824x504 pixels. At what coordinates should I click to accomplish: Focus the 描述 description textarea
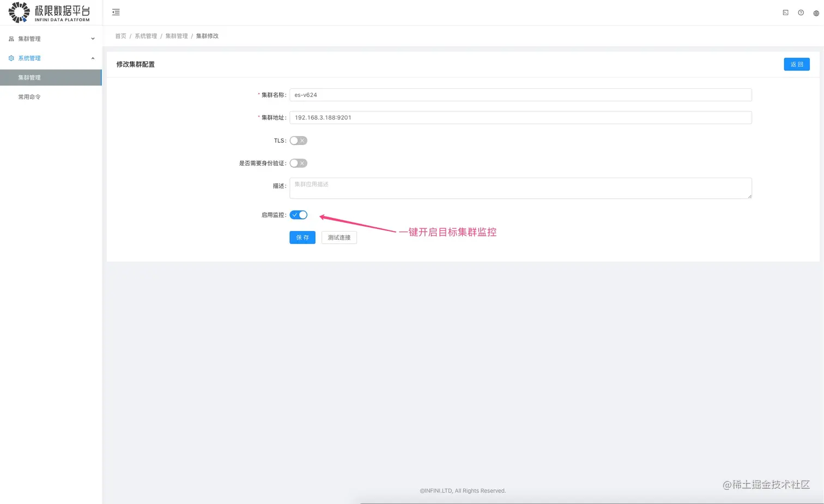(x=520, y=187)
